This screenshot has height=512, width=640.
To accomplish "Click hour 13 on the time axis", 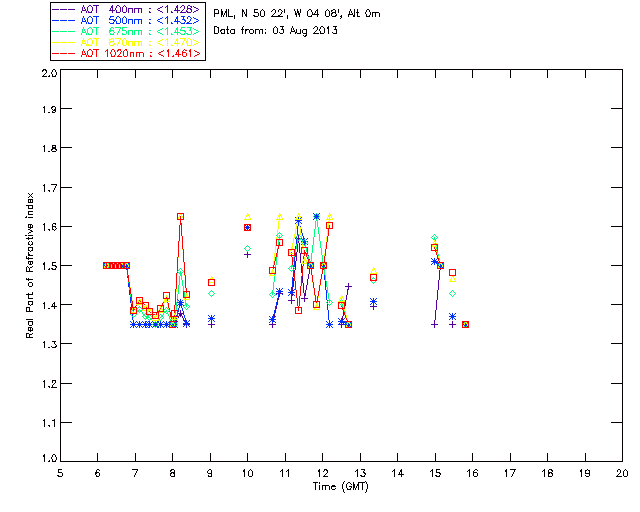I will coord(360,473).
